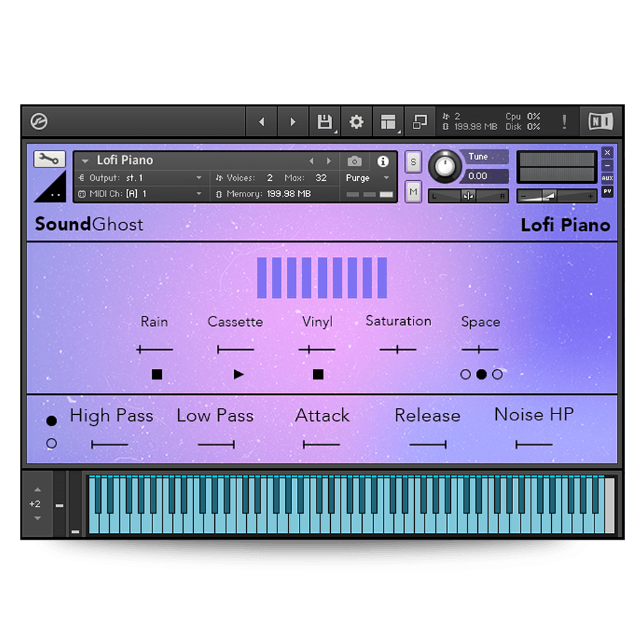Adjust the Low Pass slider
This screenshot has height=644, width=644.
click(216, 445)
